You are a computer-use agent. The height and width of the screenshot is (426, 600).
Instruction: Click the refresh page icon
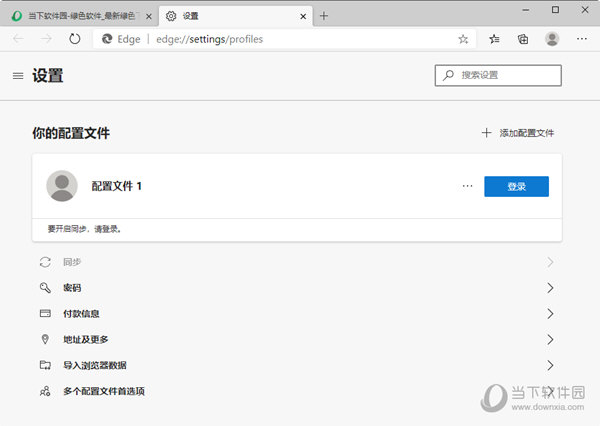pyautogui.click(x=74, y=39)
